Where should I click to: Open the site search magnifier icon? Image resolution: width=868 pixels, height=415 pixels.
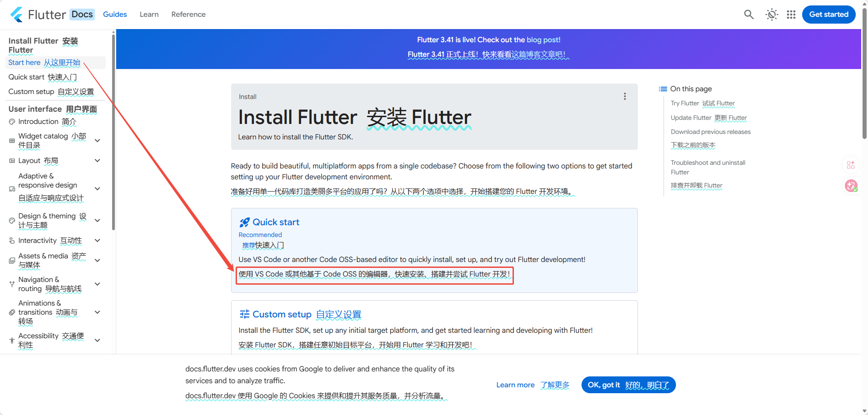(749, 15)
